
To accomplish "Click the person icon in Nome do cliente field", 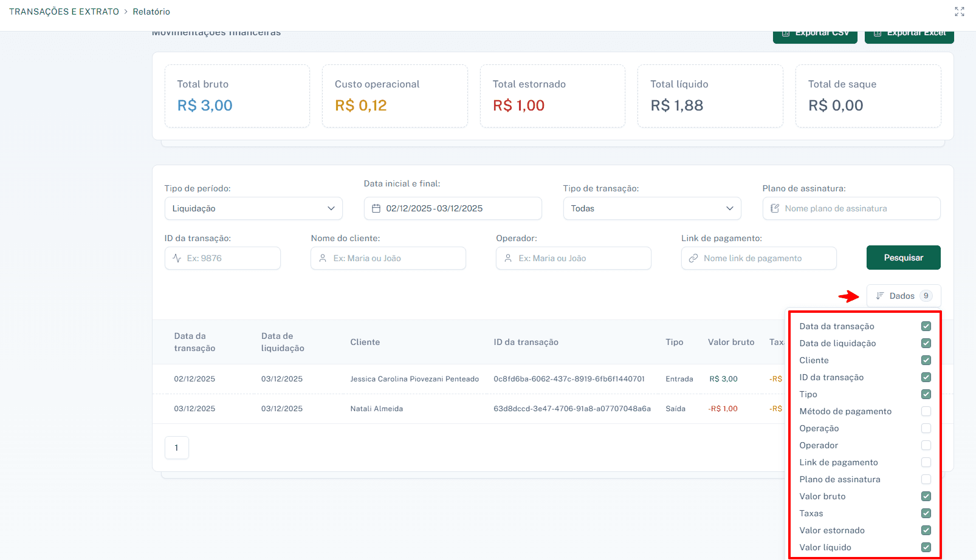I will tap(322, 258).
